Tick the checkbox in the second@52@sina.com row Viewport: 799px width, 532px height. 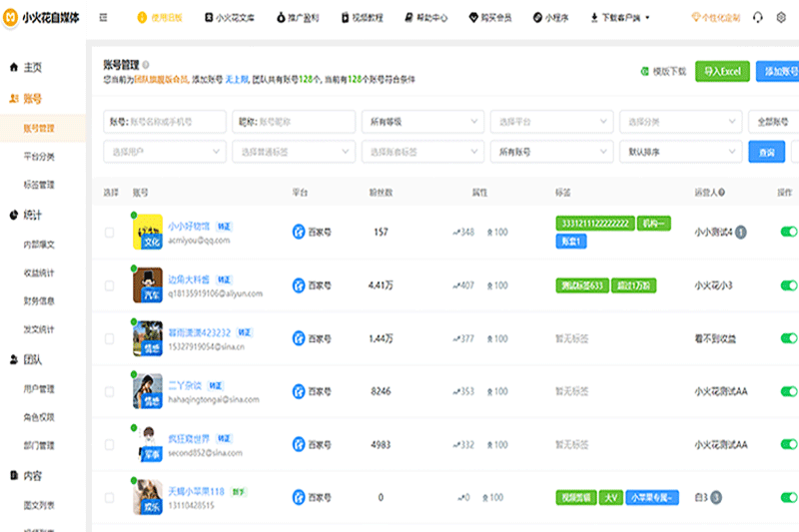[109, 444]
